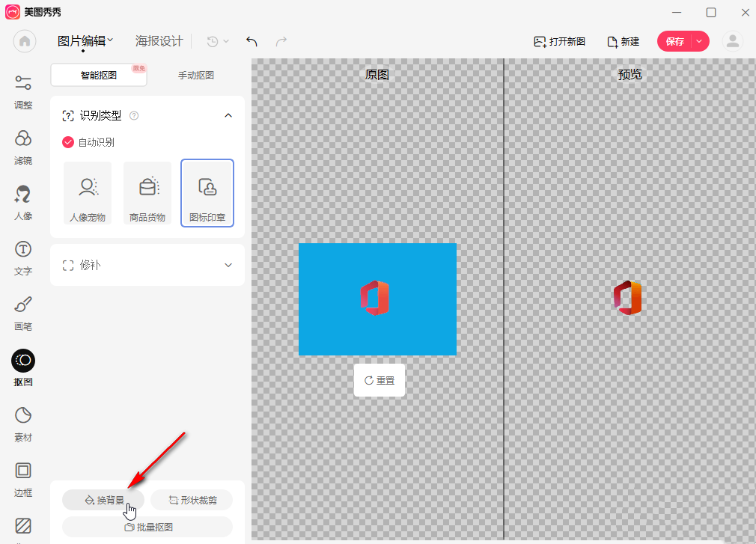The image size is (756, 544).
Task: Open the 人像 portrait tool
Action: 23,203
